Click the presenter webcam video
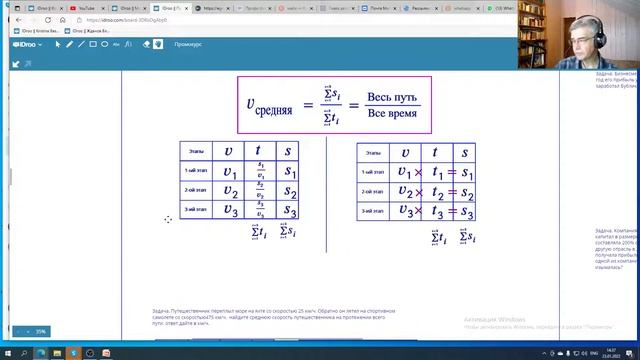 coord(579,34)
